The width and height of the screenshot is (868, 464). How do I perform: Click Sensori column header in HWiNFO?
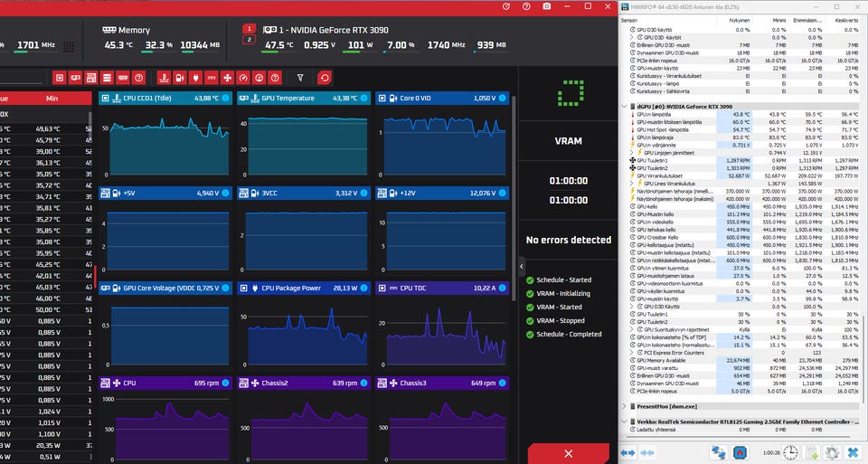(629, 21)
